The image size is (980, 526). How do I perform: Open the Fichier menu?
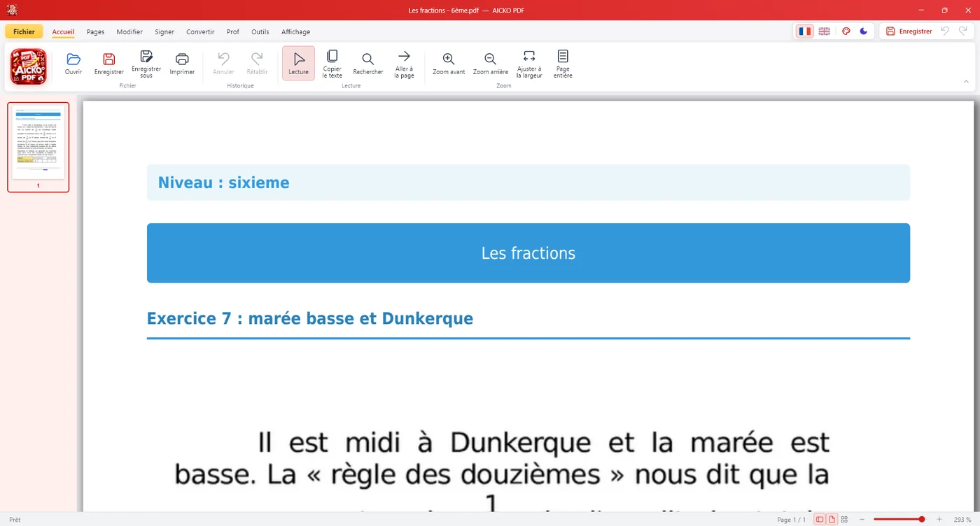[24, 31]
